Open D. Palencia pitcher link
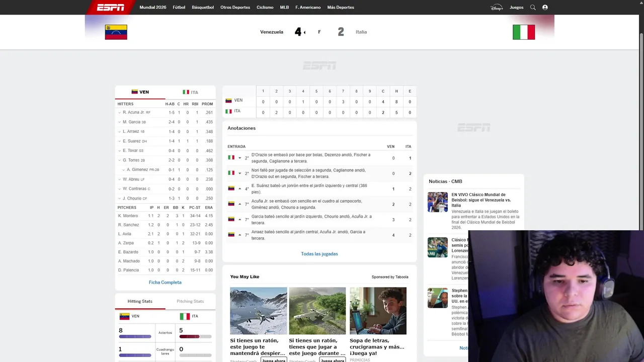The height and width of the screenshot is (362, 644). [x=128, y=270]
